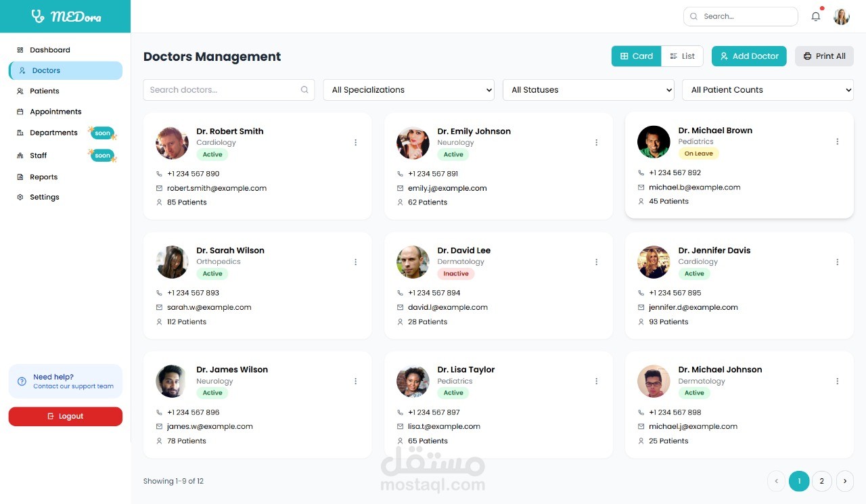Click Dr. Robert Smith's profile photo

[x=172, y=143]
